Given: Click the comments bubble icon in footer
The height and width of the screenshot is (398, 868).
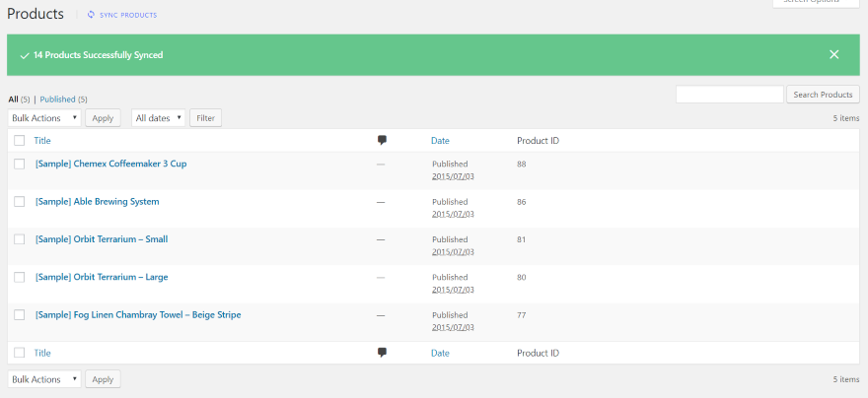Looking at the screenshot, I should (x=382, y=353).
